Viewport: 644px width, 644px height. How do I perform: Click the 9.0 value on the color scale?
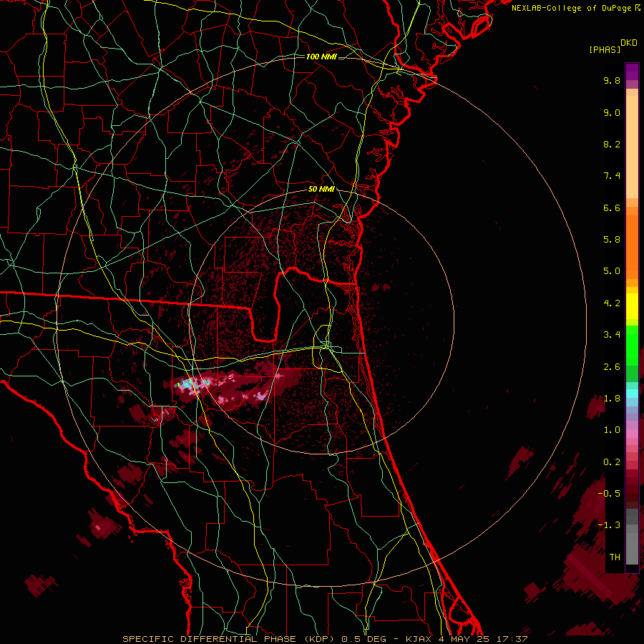tap(612, 112)
